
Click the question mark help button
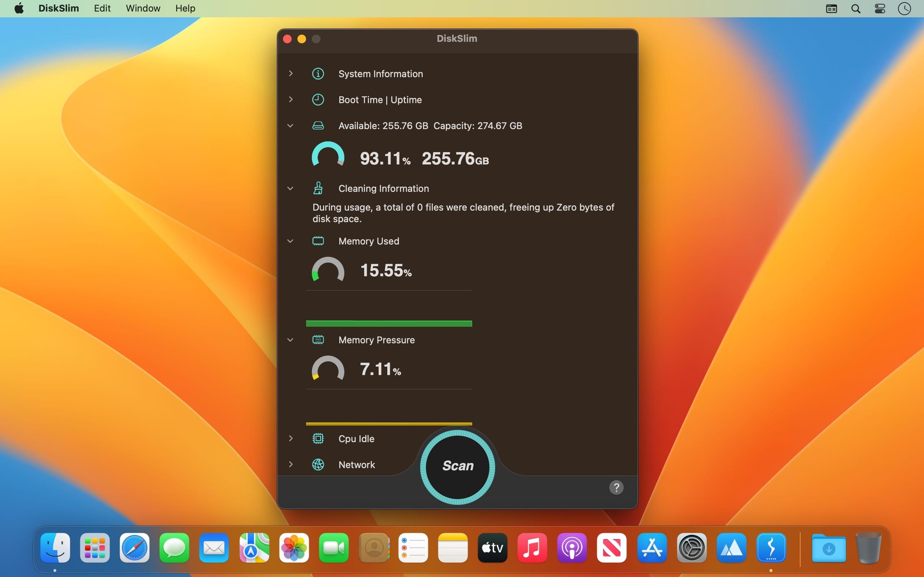616,487
